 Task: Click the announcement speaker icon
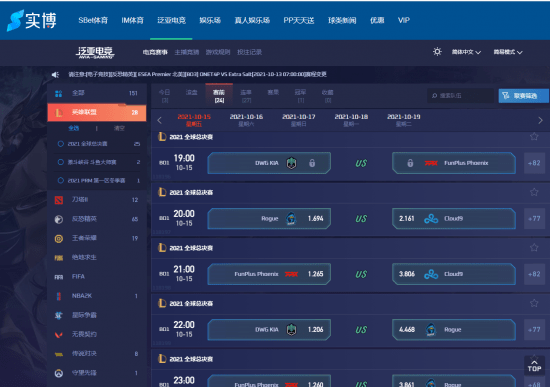(x=55, y=74)
